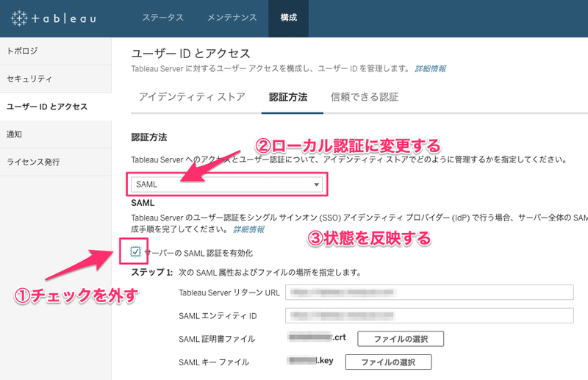Choose file for SAML キー ファイル
The height and width of the screenshot is (380, 588).
click(388, 362)
